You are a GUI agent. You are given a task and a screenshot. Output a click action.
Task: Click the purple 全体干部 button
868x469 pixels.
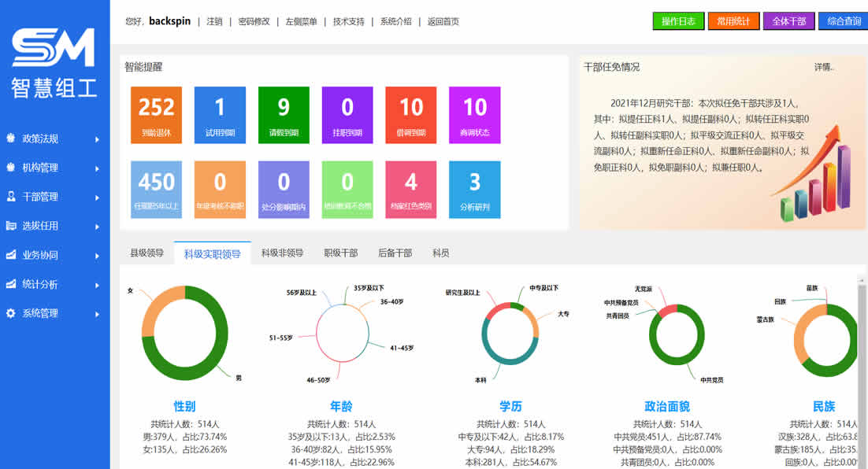coord(788,21)
